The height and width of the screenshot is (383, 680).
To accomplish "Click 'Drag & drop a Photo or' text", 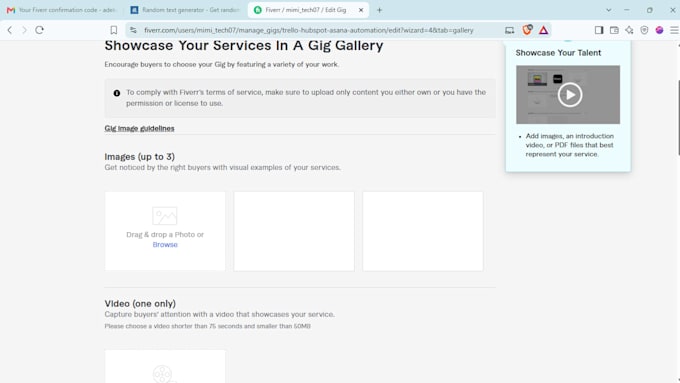I will pos(165,235).
